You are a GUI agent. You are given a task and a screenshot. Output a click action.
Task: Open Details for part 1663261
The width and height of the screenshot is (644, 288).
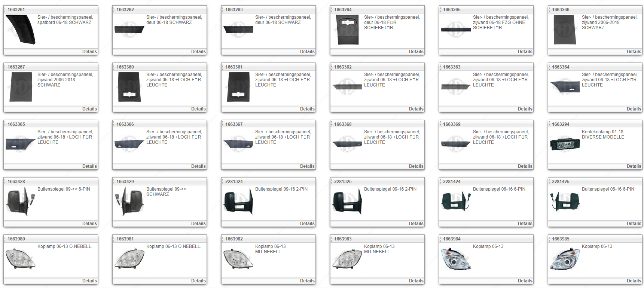coord(89,52)
